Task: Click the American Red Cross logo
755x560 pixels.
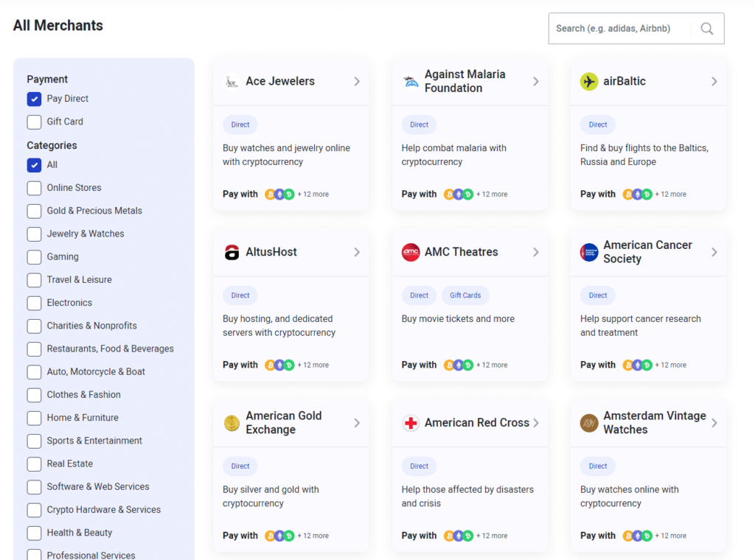Action: click(411, 423)
